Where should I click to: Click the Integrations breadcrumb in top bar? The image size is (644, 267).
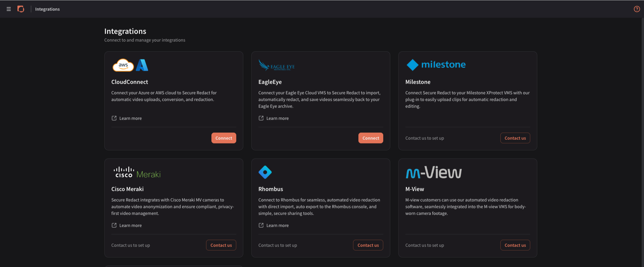pyautogui.click(x=47, y=9)
